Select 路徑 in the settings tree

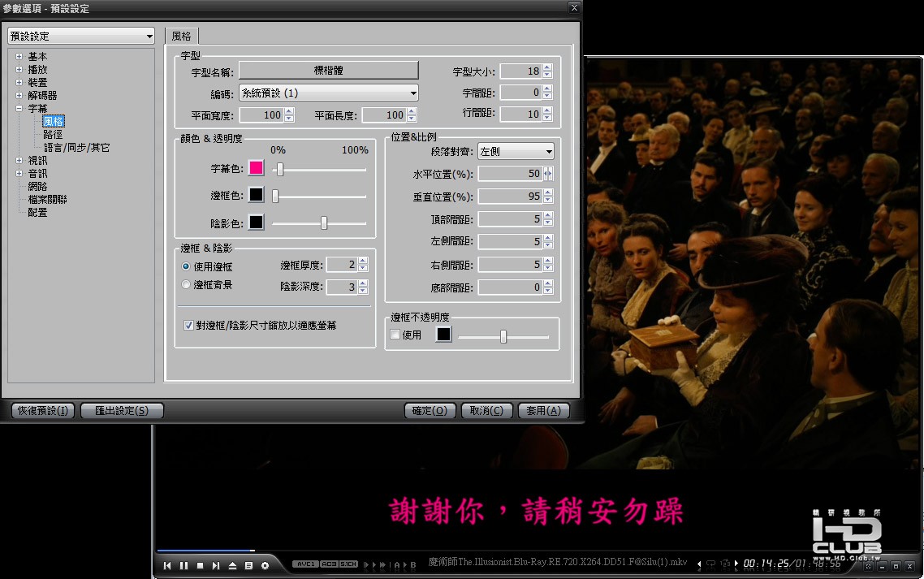click(x=53, y=135)
